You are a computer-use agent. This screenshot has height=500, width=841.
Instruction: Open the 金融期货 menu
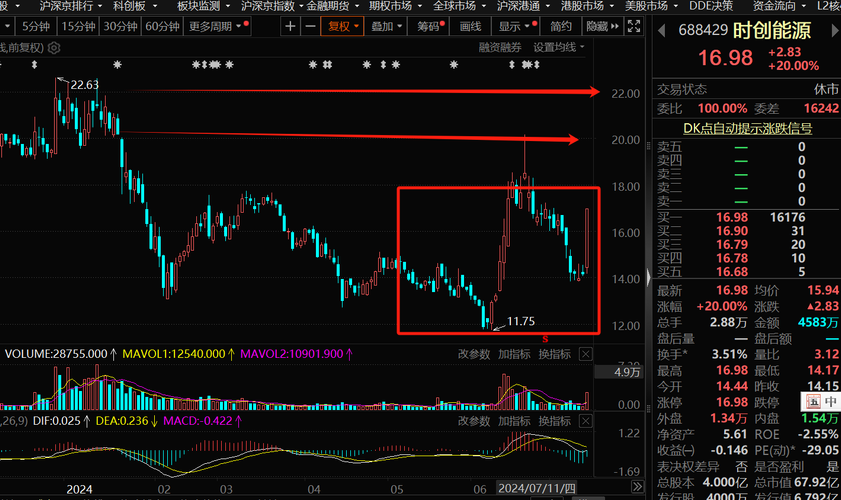(x=331, y=6)
